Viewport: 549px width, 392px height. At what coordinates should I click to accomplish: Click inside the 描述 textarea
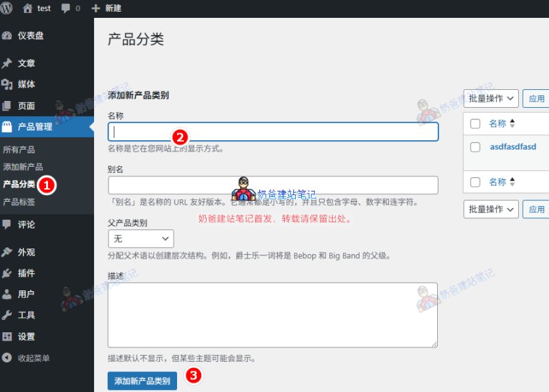coord(272,315)
